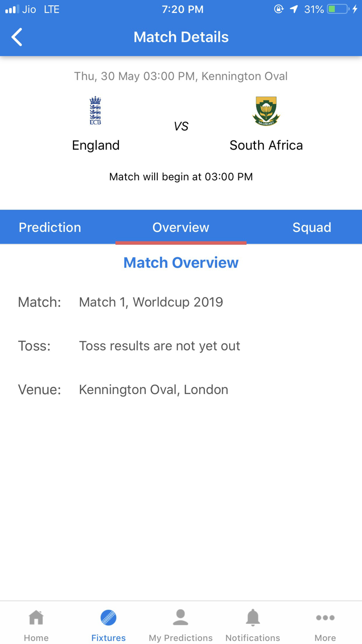This screenshot has height=644, width=362.
Task: Select the Overview tab
Action: [x=180, y=227]
